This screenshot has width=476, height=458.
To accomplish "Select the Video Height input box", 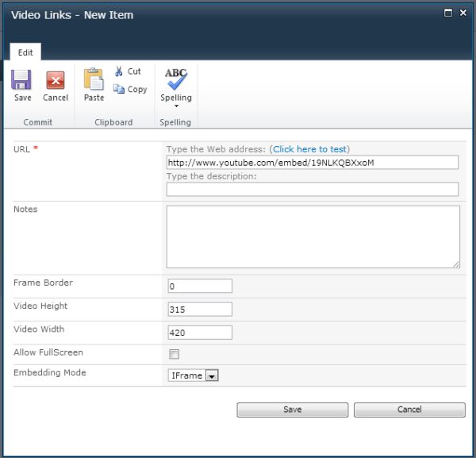I will click(200, 310).
